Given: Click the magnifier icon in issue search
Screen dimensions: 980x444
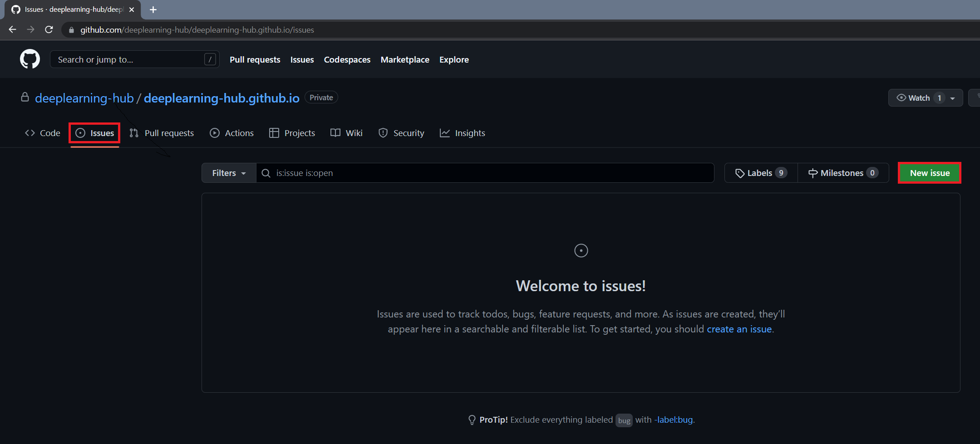Looking at the screenshot, I should click(266, 173).
